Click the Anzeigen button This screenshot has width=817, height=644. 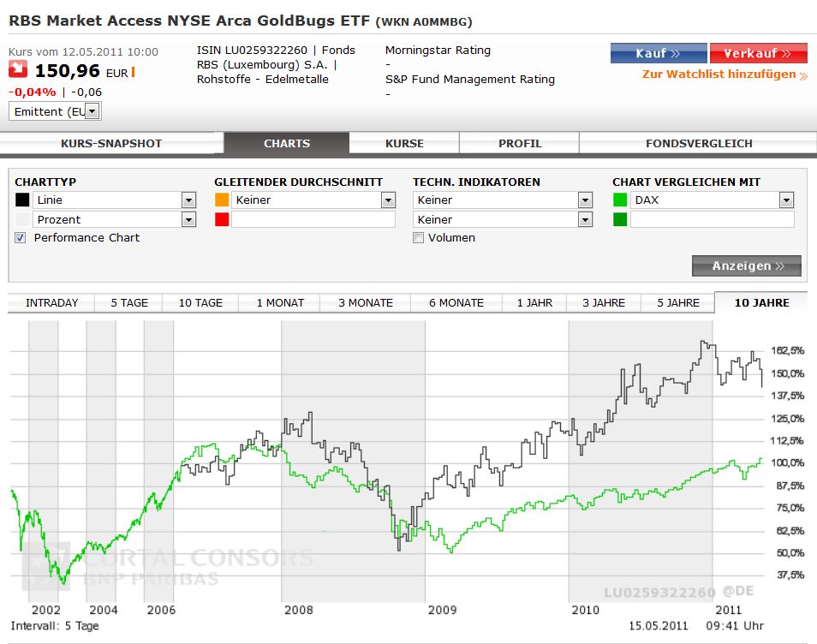[747, 265]
